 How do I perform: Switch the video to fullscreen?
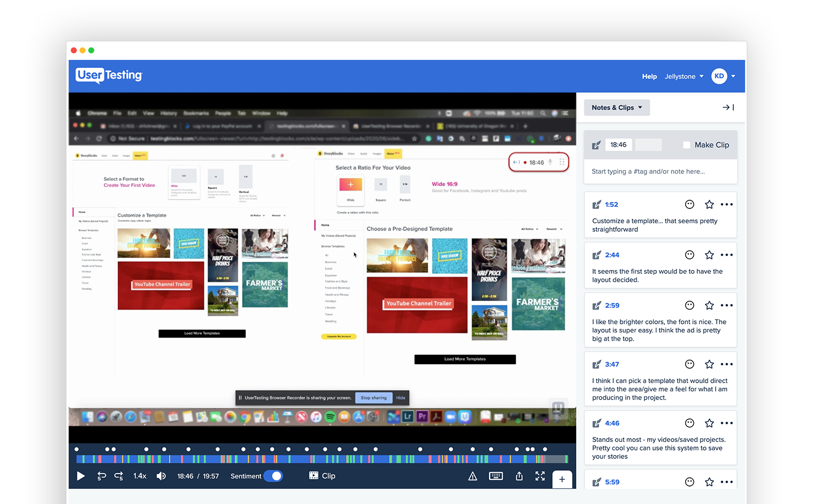[x=540, y=476]
